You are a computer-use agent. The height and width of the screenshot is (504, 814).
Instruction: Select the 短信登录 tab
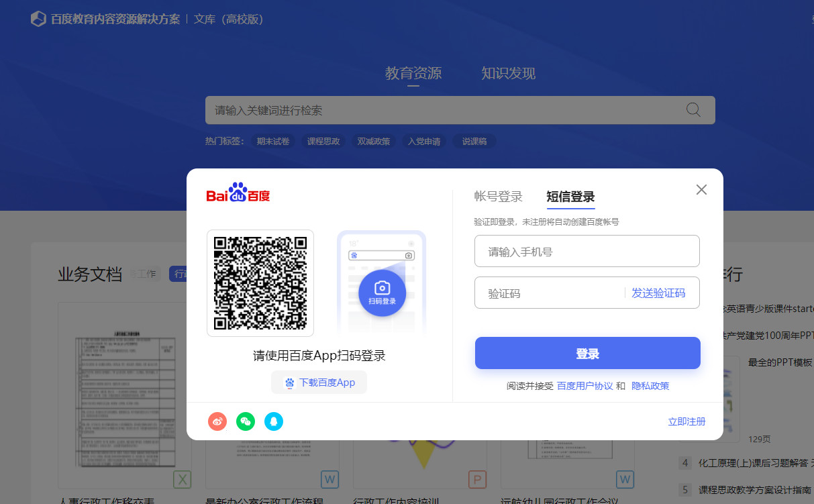click(570, 197)
